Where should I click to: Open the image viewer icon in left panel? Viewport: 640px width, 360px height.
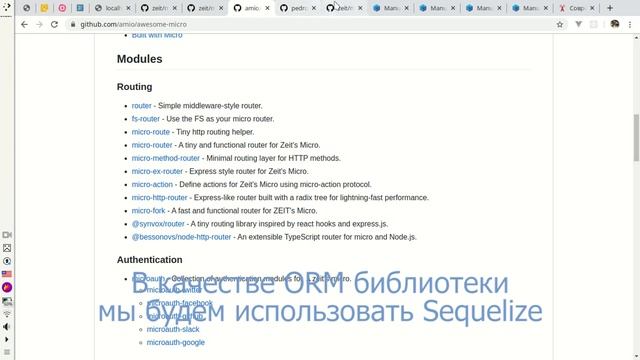pos(7,248)
